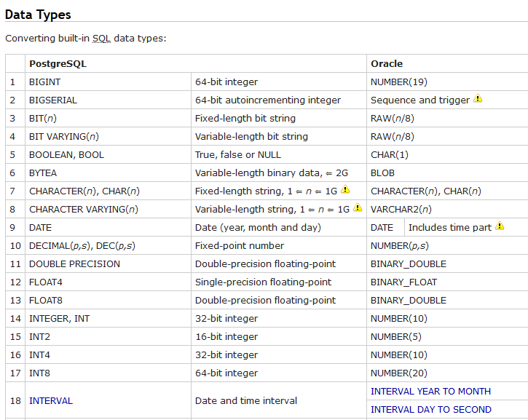Click the BINARY_DOUBLE cell in FLOAT8 row

click(447, 300)
